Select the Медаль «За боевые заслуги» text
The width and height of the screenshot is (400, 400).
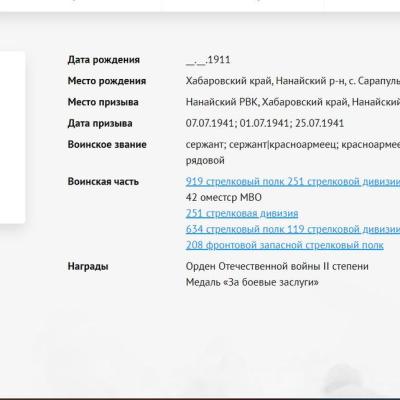tap(252, 283)
